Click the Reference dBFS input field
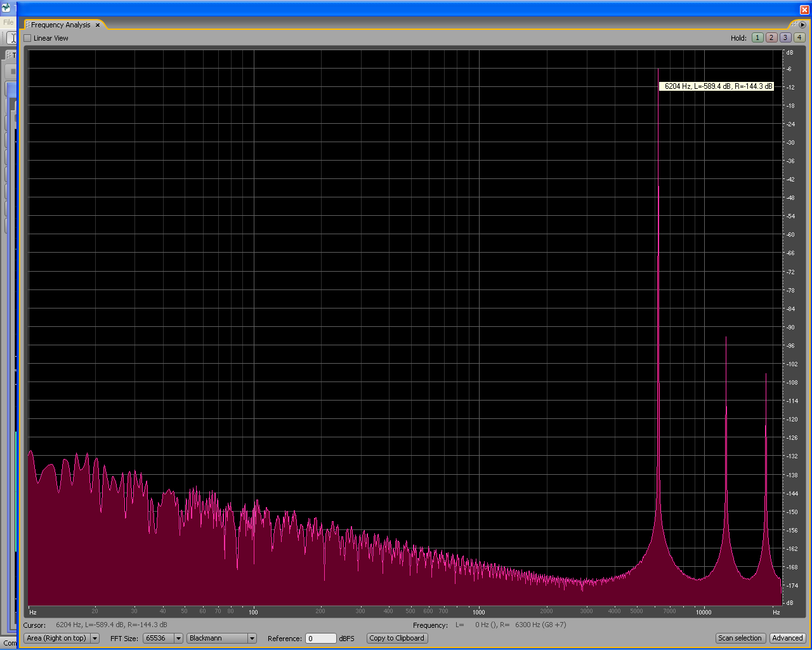812x650 pixels. (321, 639)
